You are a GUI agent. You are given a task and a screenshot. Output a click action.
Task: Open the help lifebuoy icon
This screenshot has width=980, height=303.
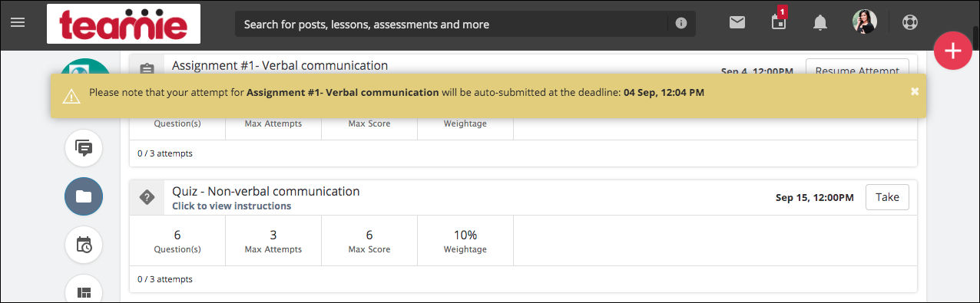pyautogui.click(x=910, y=23)
